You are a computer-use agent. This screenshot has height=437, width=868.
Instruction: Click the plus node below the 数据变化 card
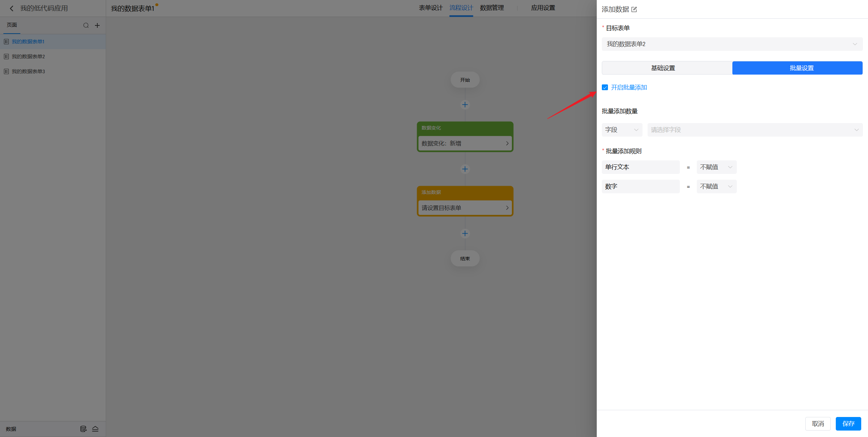pyautogui.click(x=465, y=169)
